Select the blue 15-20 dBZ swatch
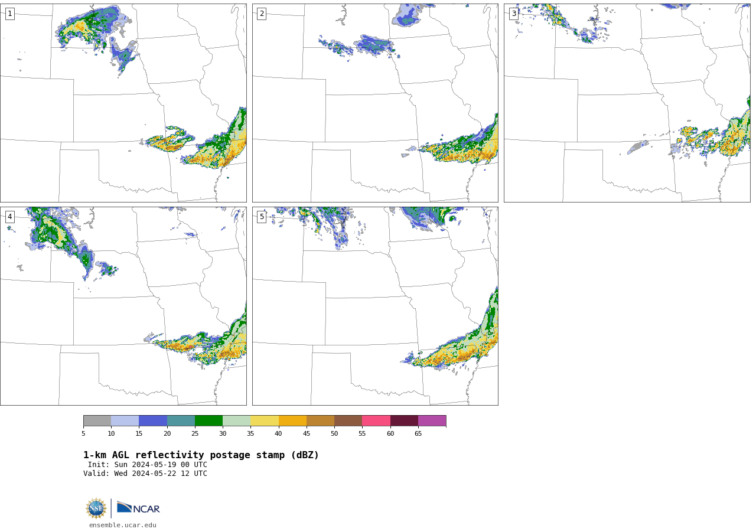Viewport: 756px width, 532px height. pyautogui.click(x=153, y=420)
